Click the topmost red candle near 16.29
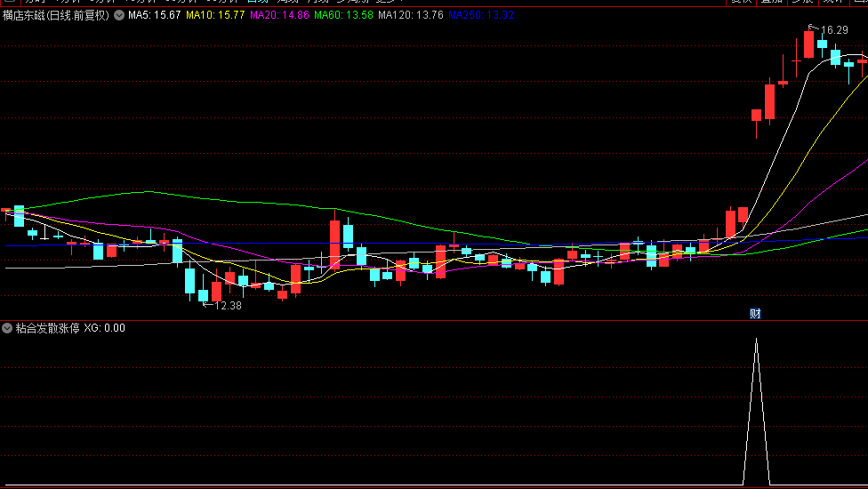This screenshot has height=489, width=868. [808, 44]
